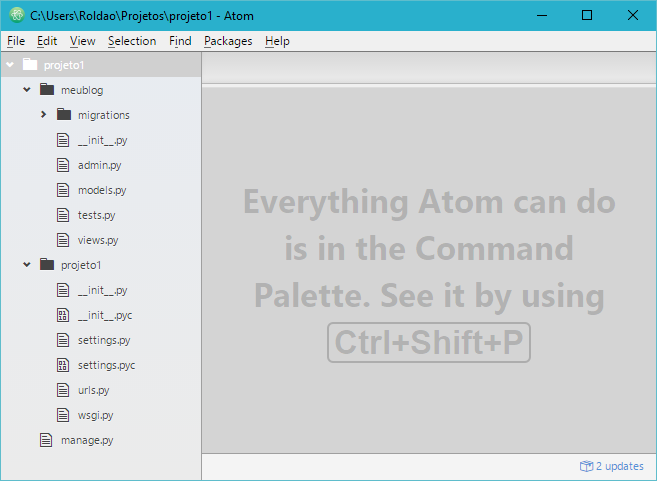The height and width of the screenshot is (481, 657).
Task: Open settings.py in the tree view
Action: [104, 340]
